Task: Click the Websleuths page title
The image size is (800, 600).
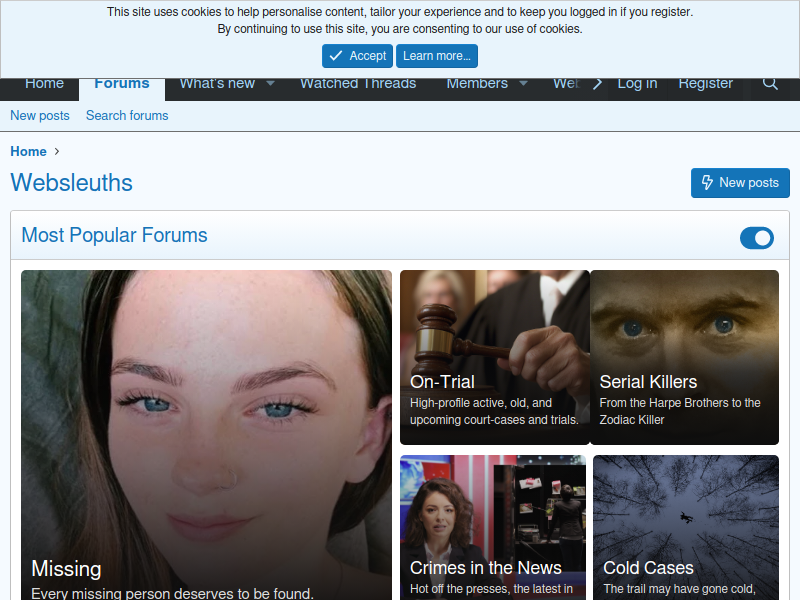Action: click(x=71, y=183)
